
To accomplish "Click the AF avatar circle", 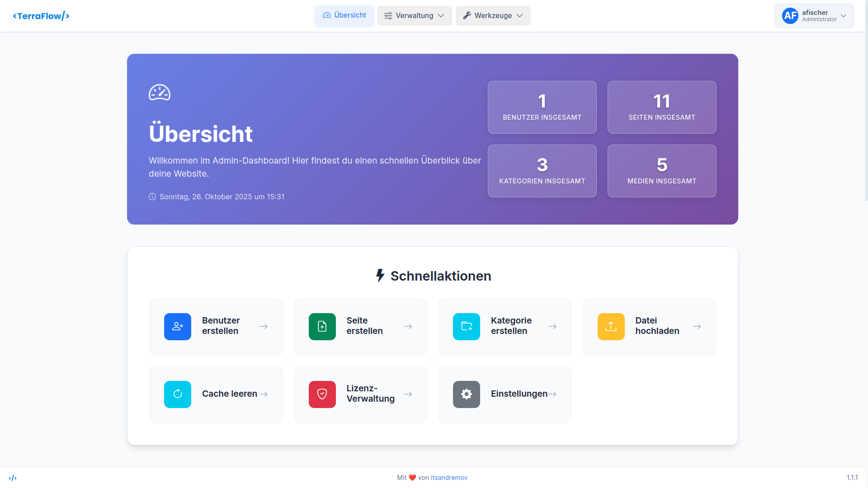I will (790, 15).
